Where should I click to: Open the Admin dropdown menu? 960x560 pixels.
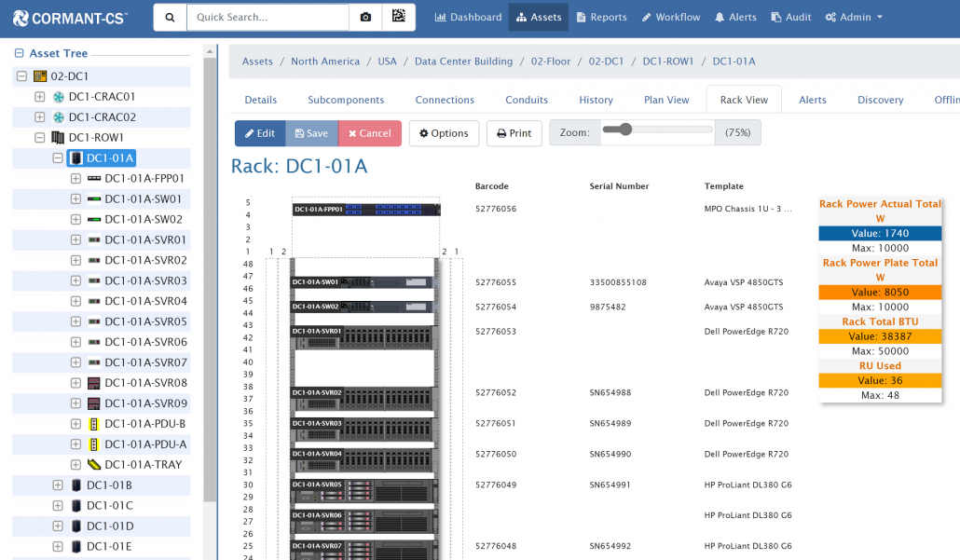(x=854, y=17)
